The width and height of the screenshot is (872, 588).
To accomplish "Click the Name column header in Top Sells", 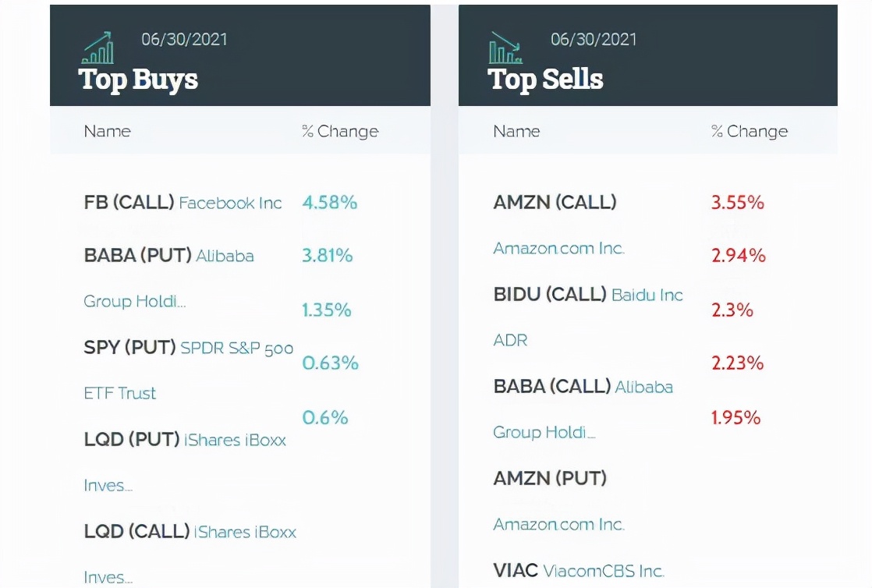I will click(x=516, y=131).
